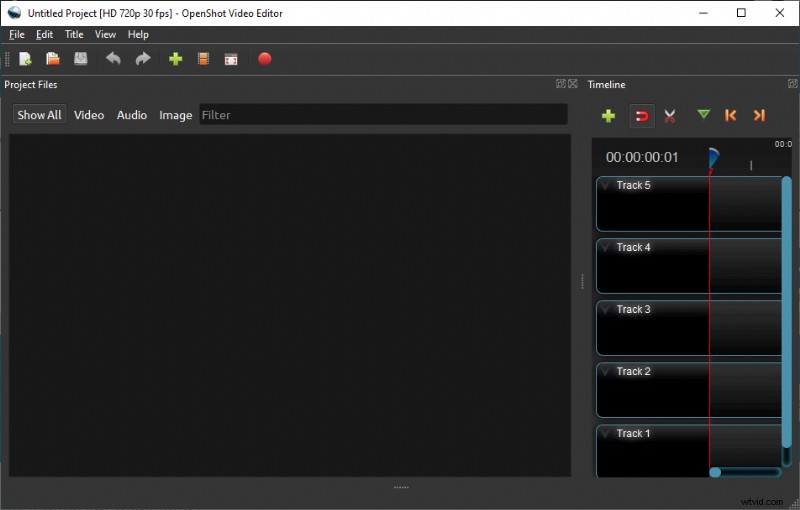Toggle the magnet snapping button
800x510 pixels.
pos(641,116)
